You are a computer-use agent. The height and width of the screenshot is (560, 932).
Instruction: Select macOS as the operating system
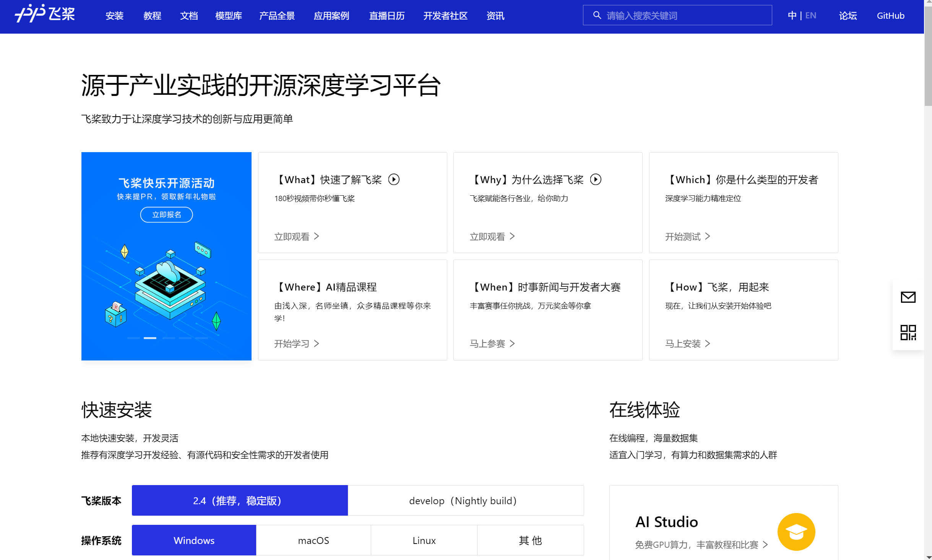point(313,540)
